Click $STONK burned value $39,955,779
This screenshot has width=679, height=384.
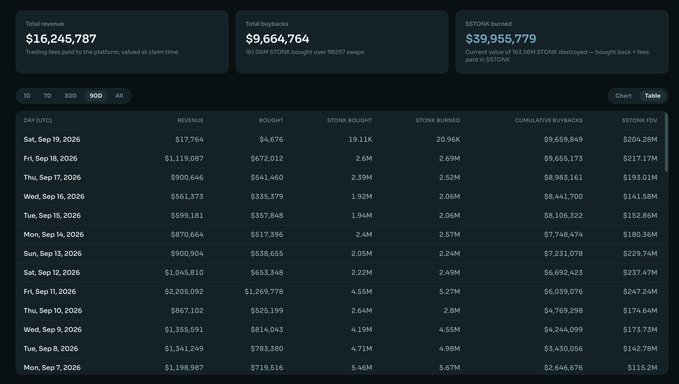click(501, 39)
